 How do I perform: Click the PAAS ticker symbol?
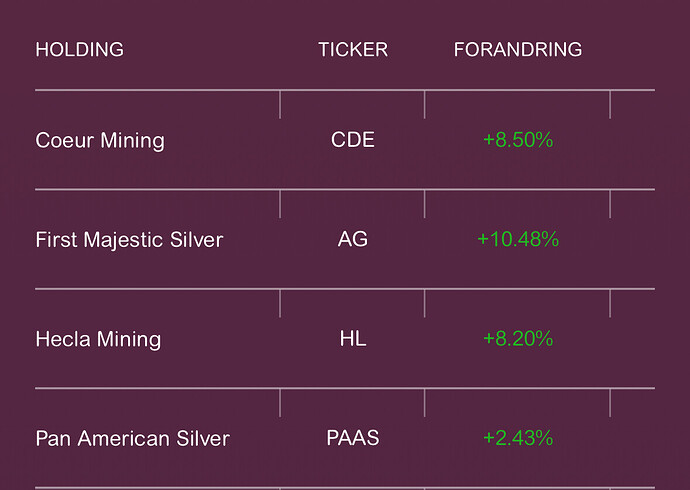pos(353,438)
